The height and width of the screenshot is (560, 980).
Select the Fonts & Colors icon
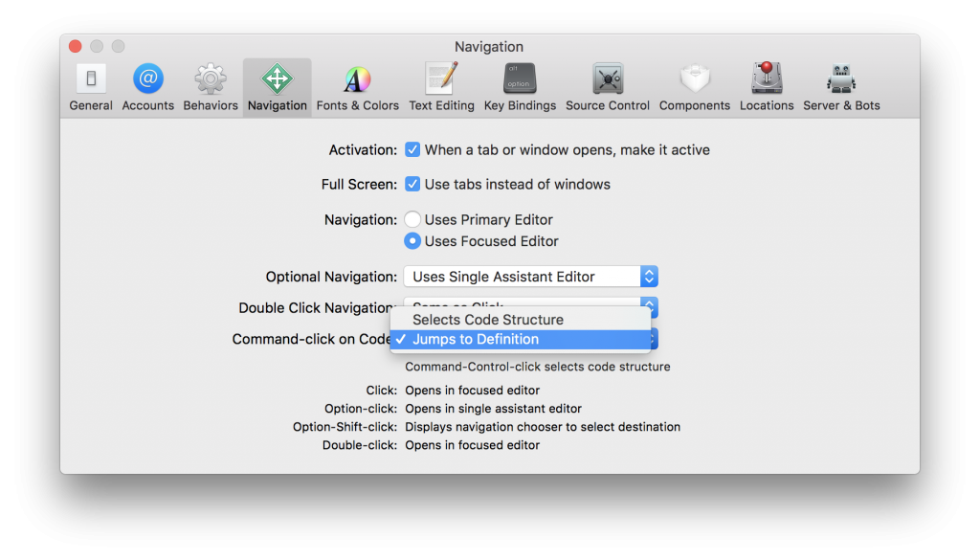[x=357, y=84]
